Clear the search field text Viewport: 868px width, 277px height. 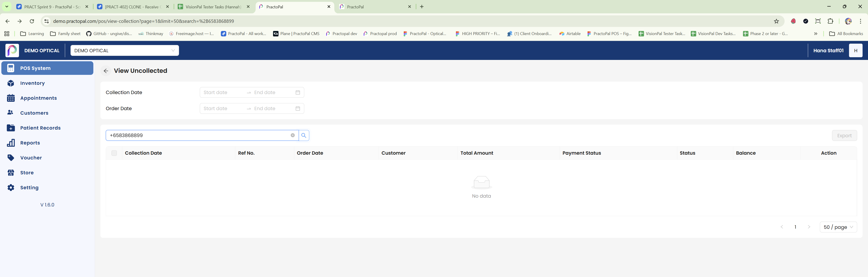click(292, 135)
